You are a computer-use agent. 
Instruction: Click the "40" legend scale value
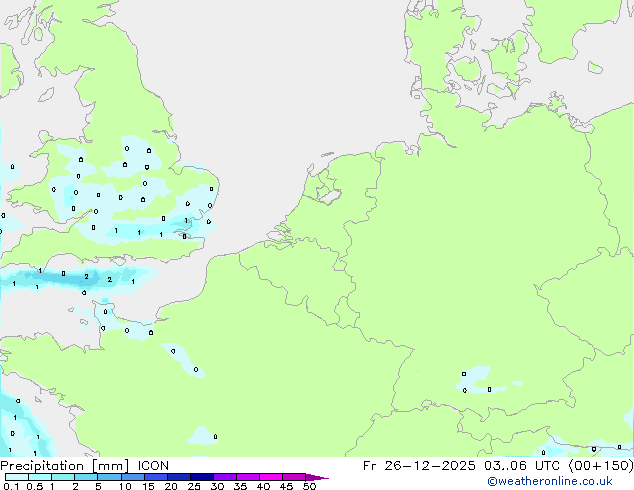point(263,486)
